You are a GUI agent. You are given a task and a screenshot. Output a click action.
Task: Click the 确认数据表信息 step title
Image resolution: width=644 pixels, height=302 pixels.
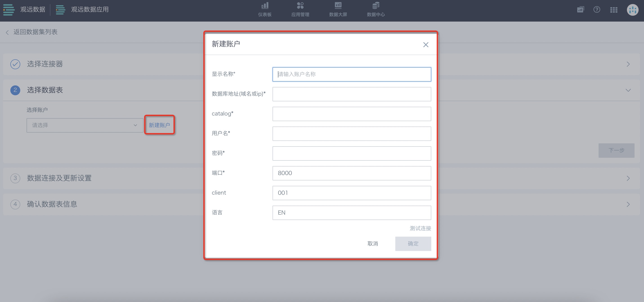pyautogui.click(x=52, y=204)
